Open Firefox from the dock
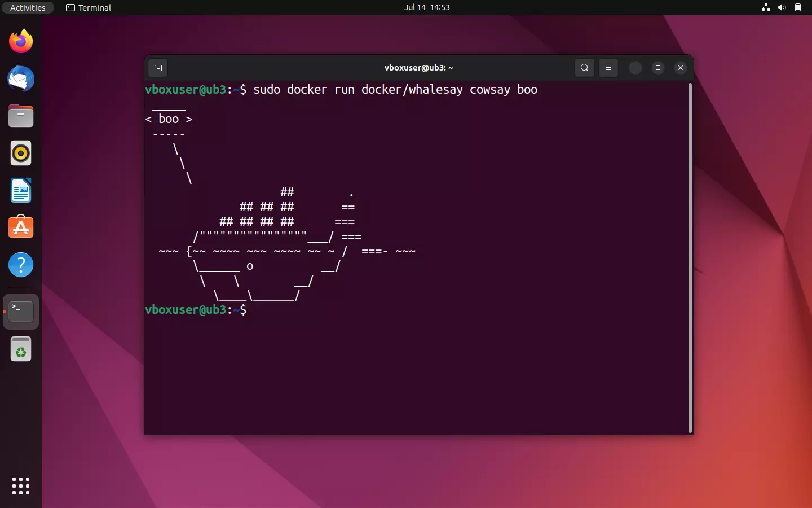 point(20,41)
